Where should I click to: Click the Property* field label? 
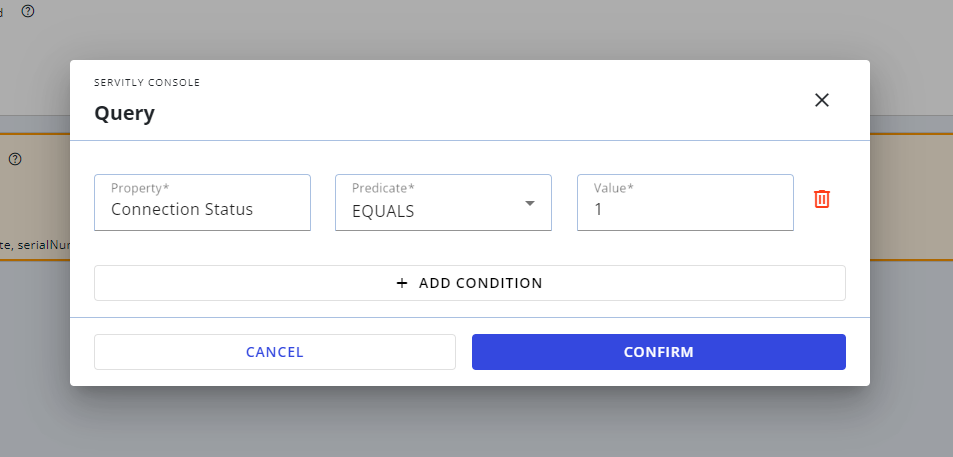click(x=140, y=188)
